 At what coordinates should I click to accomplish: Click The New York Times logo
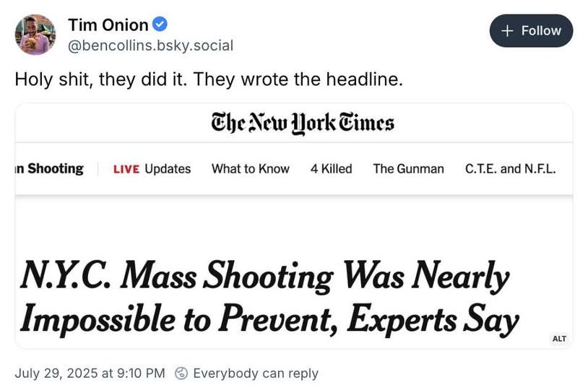(303, 123)
